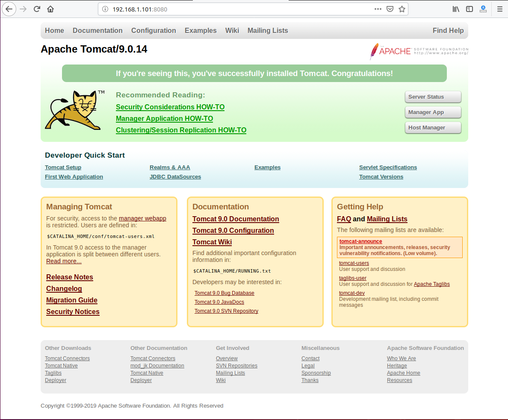Bookmark this page with the star icon
508x420 pixels.
[x=402, y=9]
